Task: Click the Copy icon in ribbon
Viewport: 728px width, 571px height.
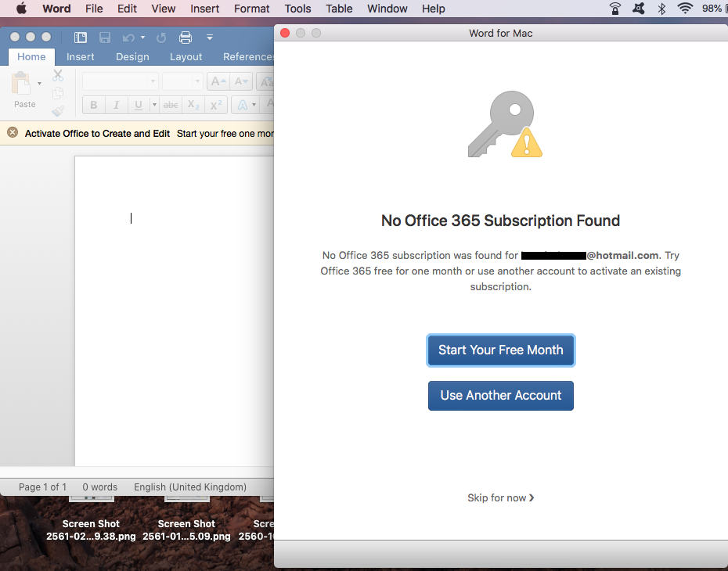Action: pos(58,93)
